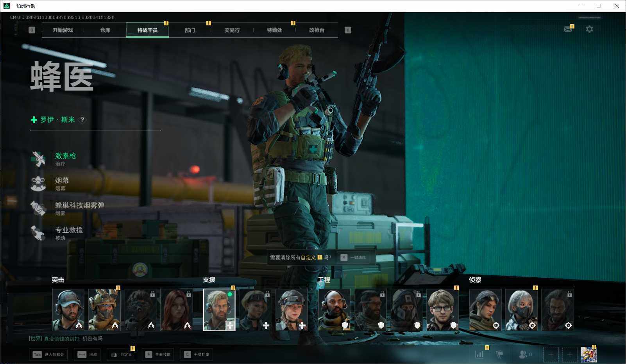Viewport: 626px width, 364px height.
Task: Click the 专业救援 skill name
Action: click(x=69, y=230)
